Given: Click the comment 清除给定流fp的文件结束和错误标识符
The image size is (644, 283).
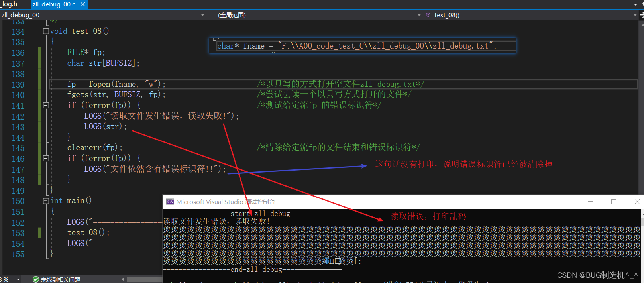Looking at the screenshot, I should pyautogui.click(x=338, y=147).
